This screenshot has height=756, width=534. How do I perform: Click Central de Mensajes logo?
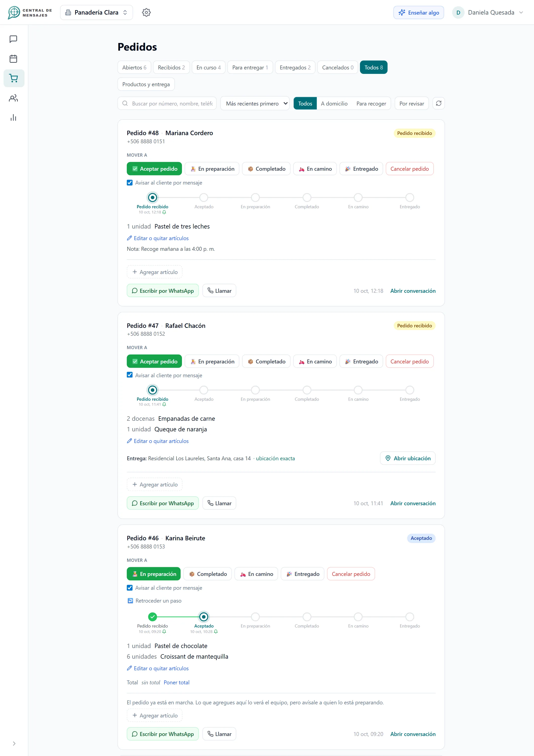pos(30,13)
